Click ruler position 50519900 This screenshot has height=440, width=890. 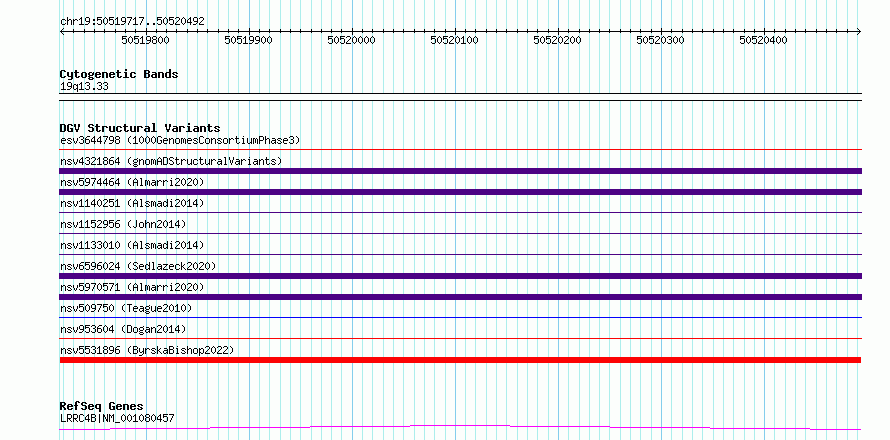[248, 40]
